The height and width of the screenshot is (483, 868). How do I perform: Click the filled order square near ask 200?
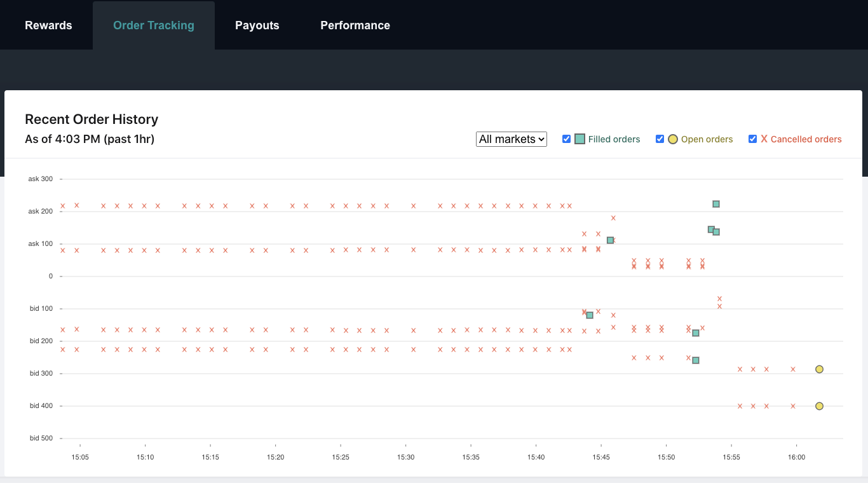[716, 204]
